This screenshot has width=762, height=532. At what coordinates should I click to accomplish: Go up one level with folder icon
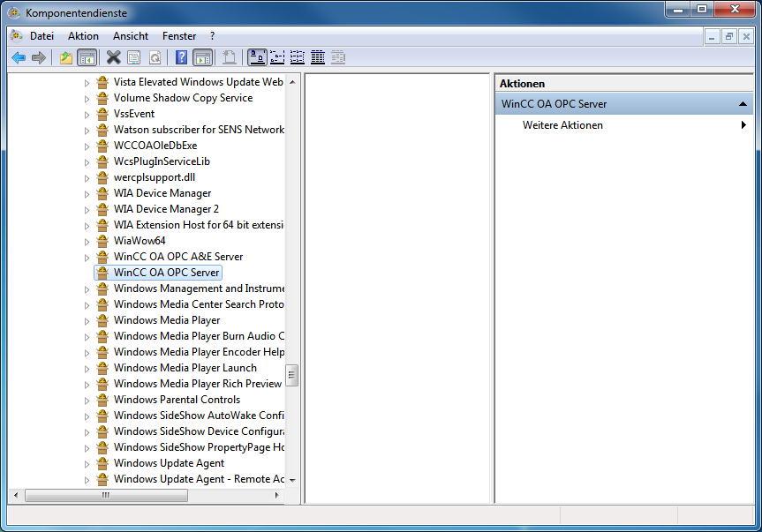click(65, 57)
